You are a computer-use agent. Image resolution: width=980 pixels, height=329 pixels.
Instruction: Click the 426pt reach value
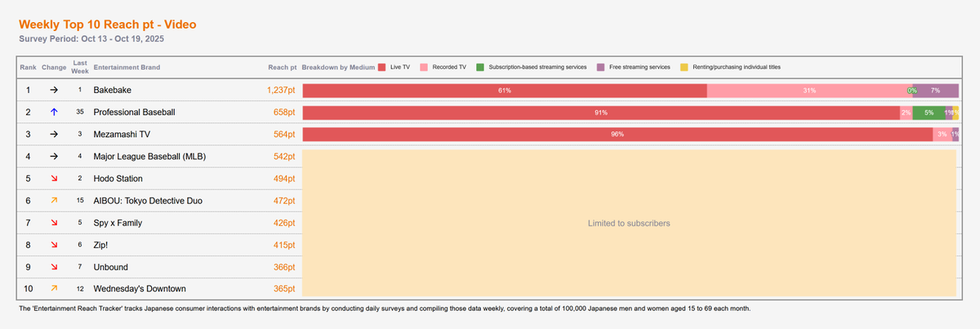[x=283, y=222]
